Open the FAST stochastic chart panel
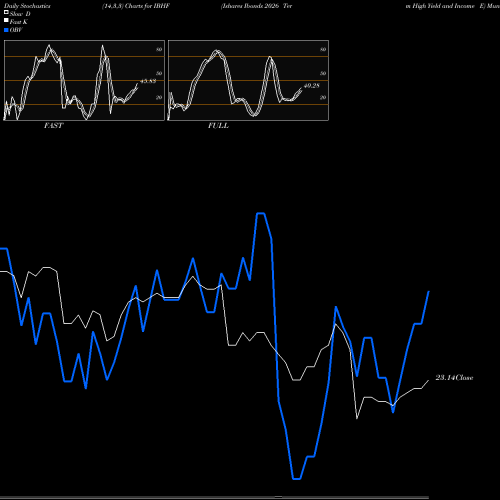 [84, 80]
